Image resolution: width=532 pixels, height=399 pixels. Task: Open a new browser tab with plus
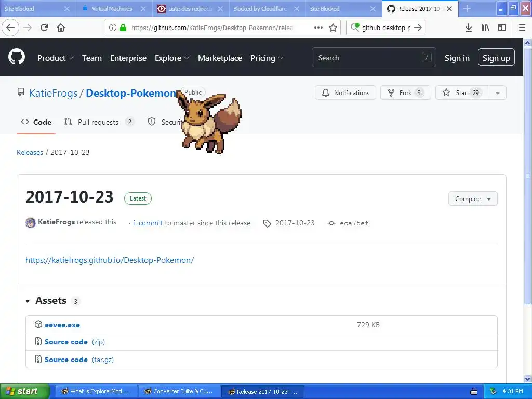point(467,8)
